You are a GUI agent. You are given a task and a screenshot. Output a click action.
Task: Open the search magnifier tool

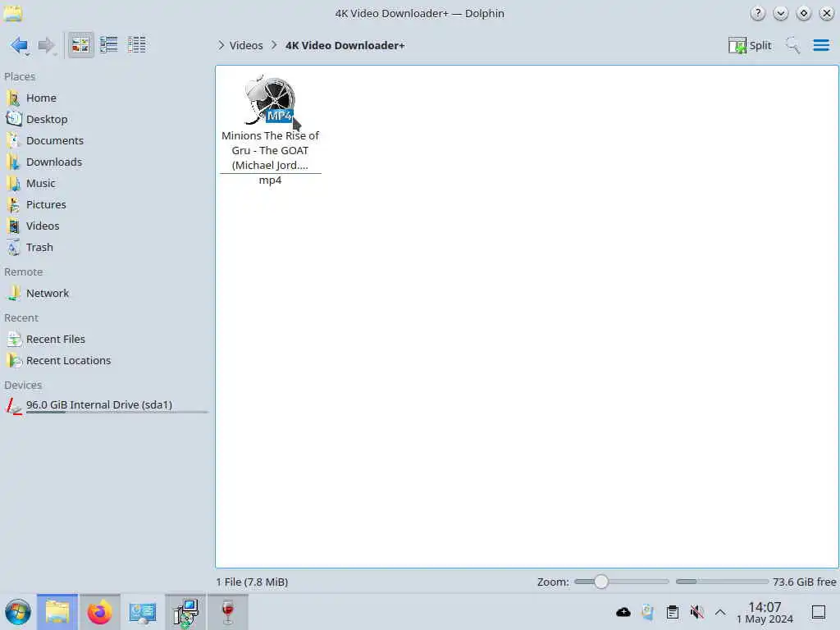pos(792,46)
